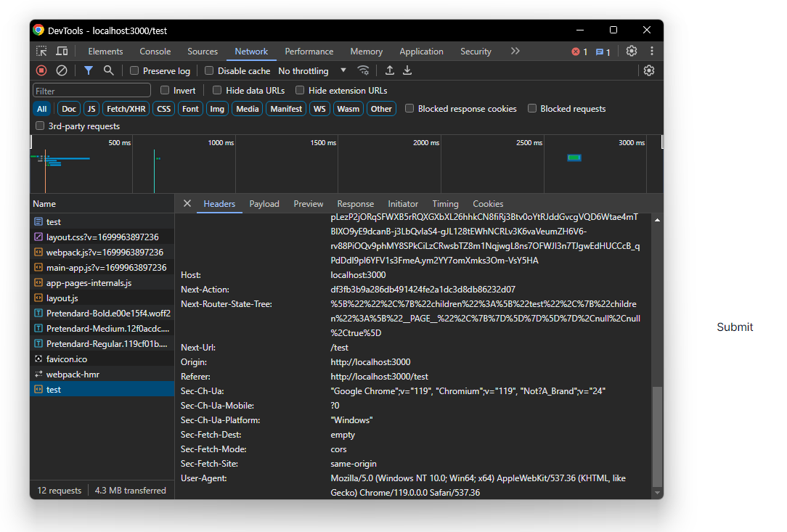Screen dimensions: 787x532
Task: Open the Initiator sub-tab
Action: coord(403,204)
